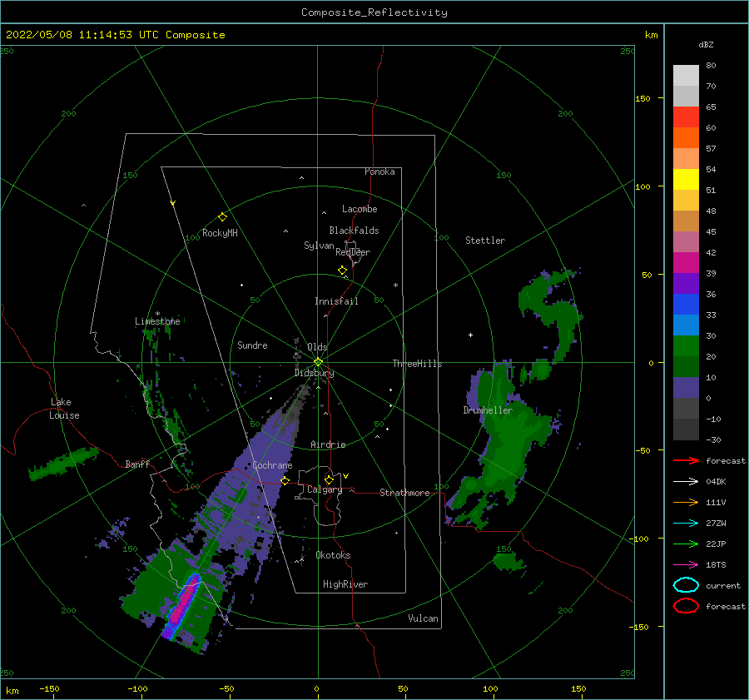The width and height of the screenshot is (749, 700).
Task: Click yellow diamond marker below RedDeer
Action: click(x=343, y=271)
